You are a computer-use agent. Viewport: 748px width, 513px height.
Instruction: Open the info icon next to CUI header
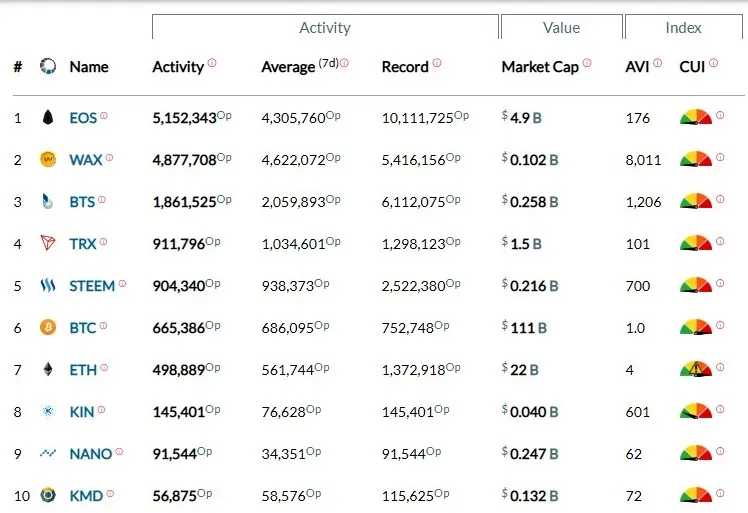[713, 63]
